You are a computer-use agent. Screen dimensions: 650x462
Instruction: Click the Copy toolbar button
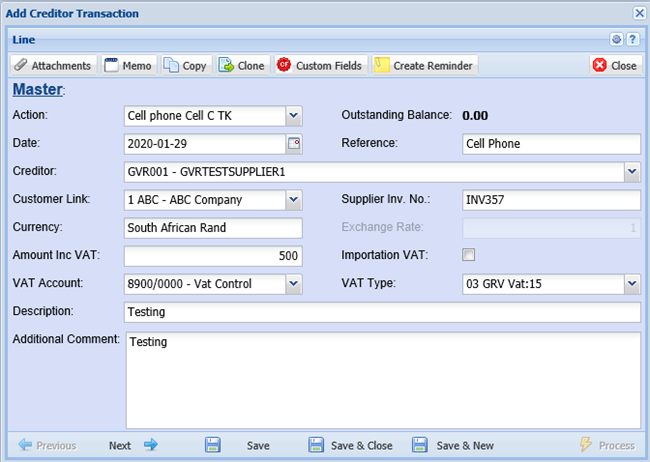pyautogui.click(x=185, y=65)
